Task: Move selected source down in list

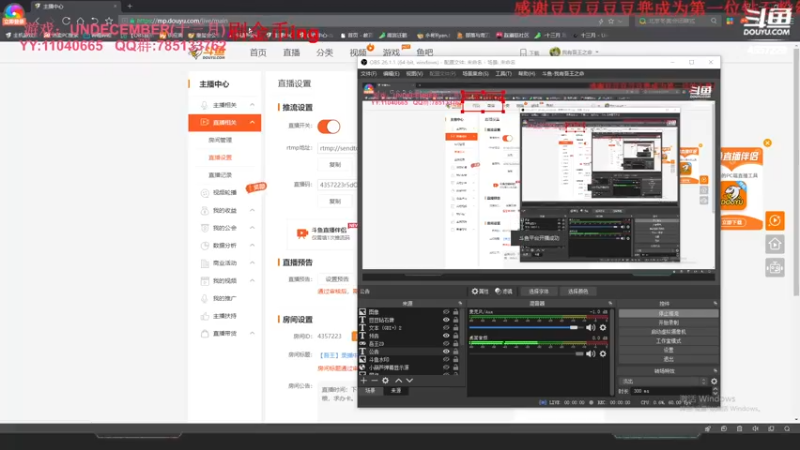Action: click(x=409, y=381)
